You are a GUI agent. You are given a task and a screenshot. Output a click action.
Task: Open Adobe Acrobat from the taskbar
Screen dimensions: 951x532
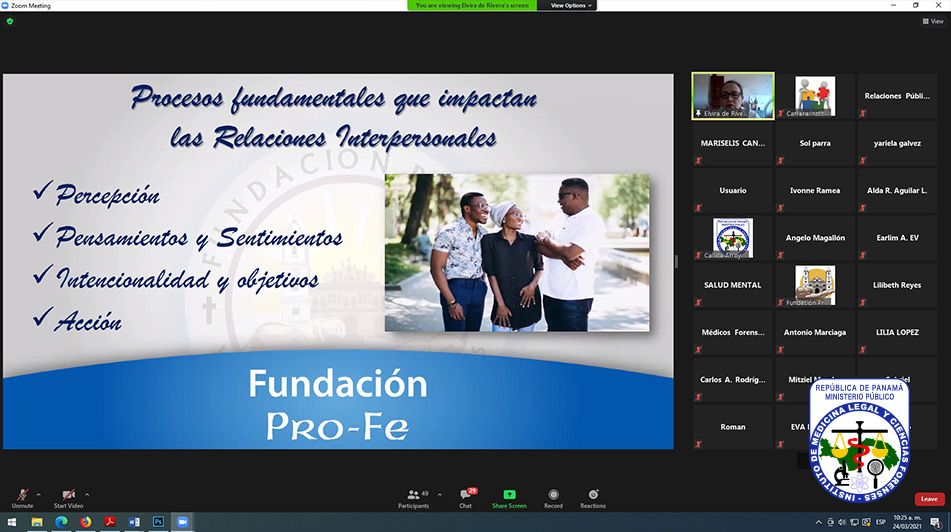pos(110,522)
